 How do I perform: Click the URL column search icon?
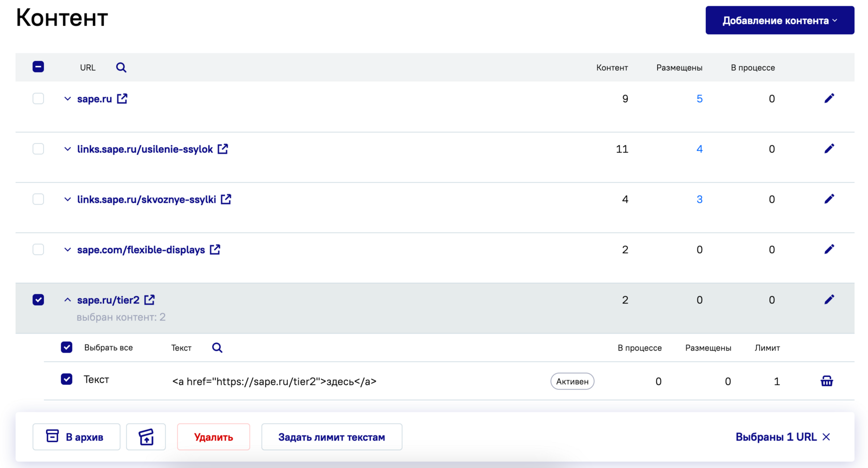pyautogui.click(x=121, y=67)
